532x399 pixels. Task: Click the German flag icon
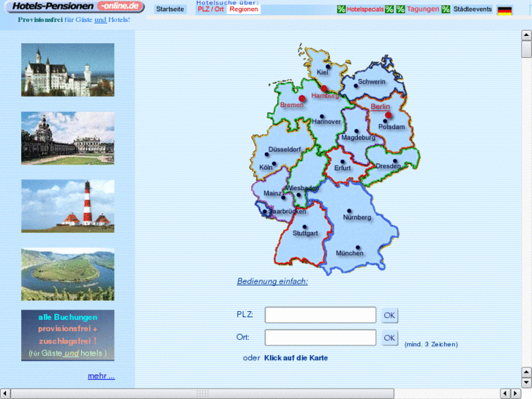pos(504,10)
